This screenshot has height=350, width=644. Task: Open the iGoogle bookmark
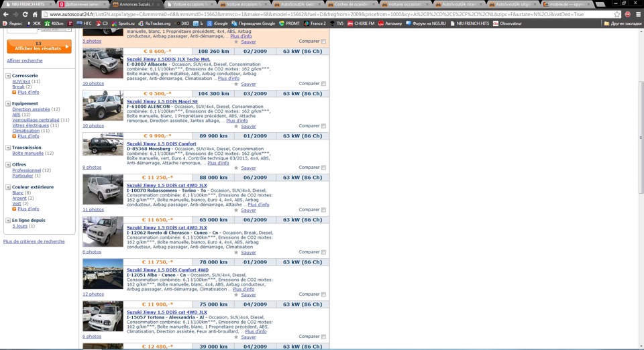coord(217,23)
